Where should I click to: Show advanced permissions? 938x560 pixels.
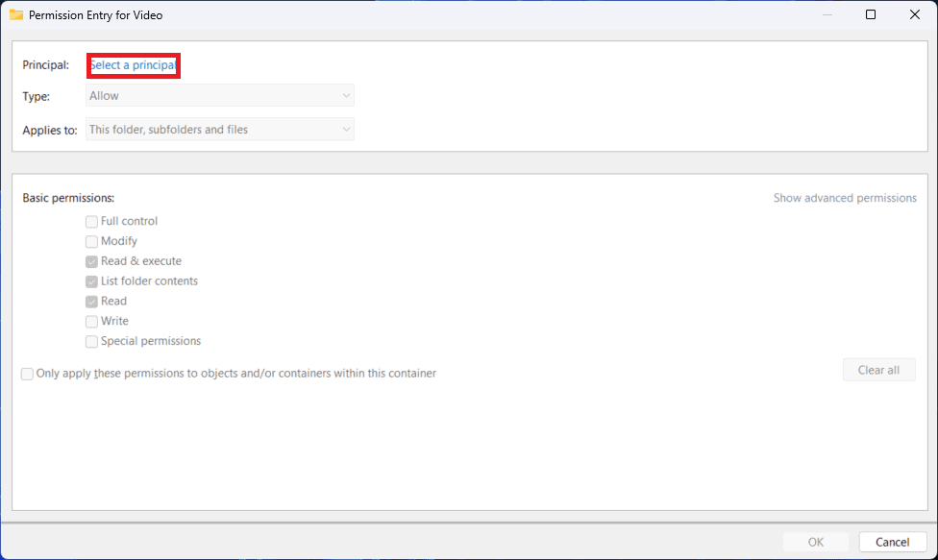click(845, 198)
